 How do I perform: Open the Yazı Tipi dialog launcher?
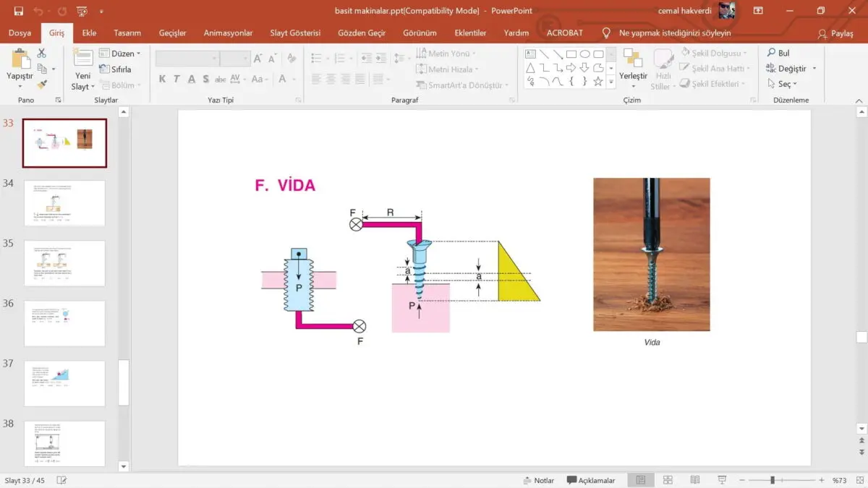298,100
